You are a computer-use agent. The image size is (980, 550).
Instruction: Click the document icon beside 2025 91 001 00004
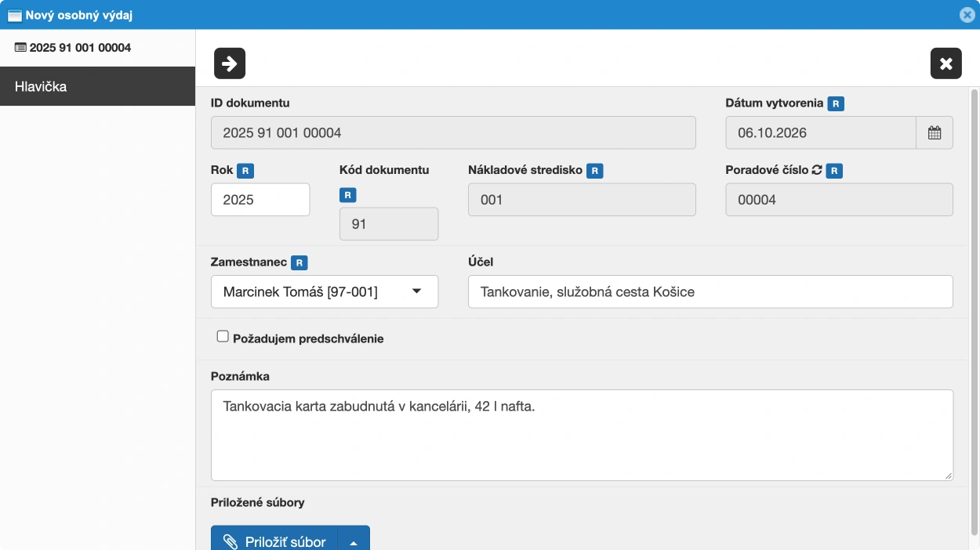[20, 48]
